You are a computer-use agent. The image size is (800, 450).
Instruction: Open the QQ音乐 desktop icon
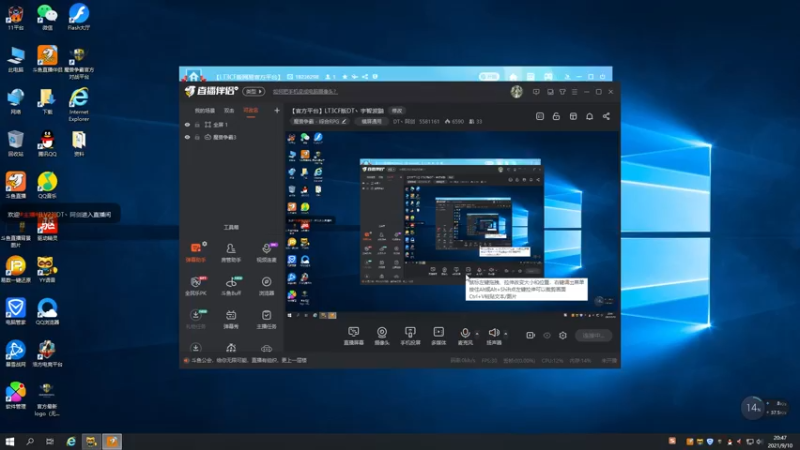[x=47, y=185]
